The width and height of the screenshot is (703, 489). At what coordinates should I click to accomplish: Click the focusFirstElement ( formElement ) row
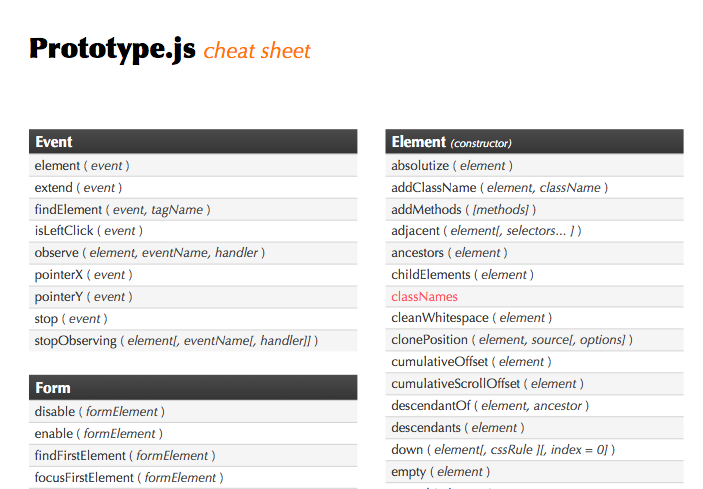pyautogui.click(x=193, y=477)
